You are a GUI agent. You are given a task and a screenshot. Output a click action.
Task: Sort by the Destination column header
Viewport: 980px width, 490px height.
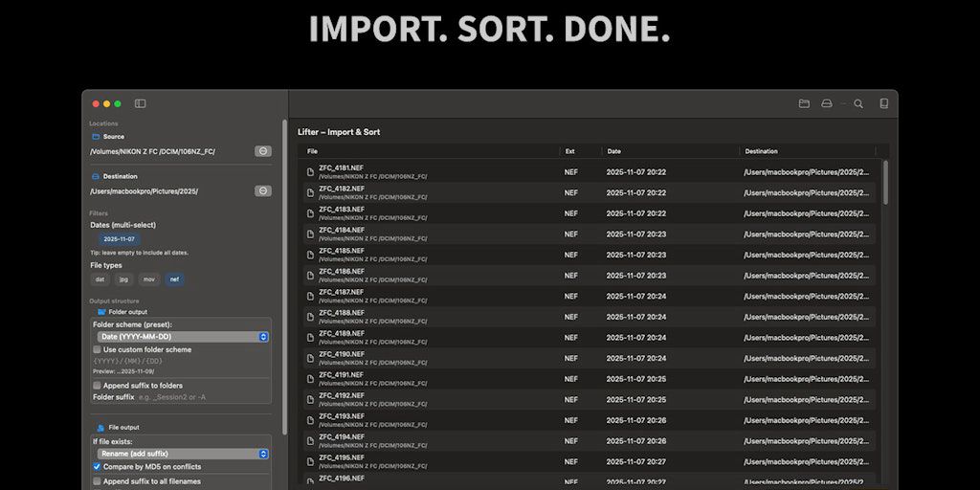pyautogui.click(x=761, y=151)
